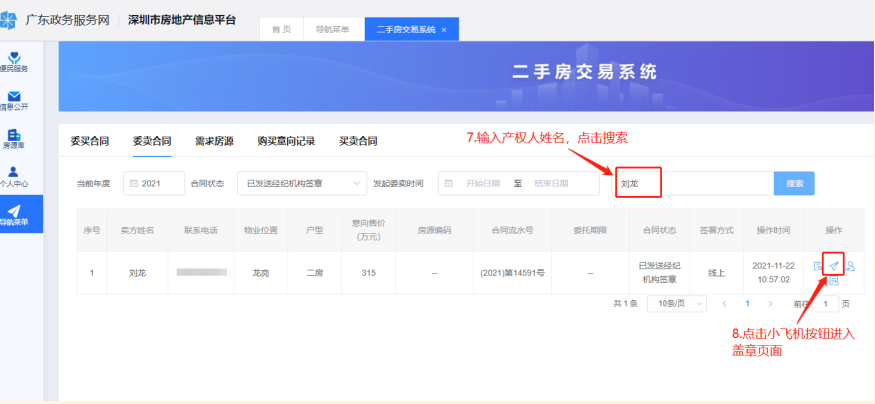This screenshot has width=875, height=404.
Task: Click 广东政务服务网 header text link
Action: click(68, 21)
